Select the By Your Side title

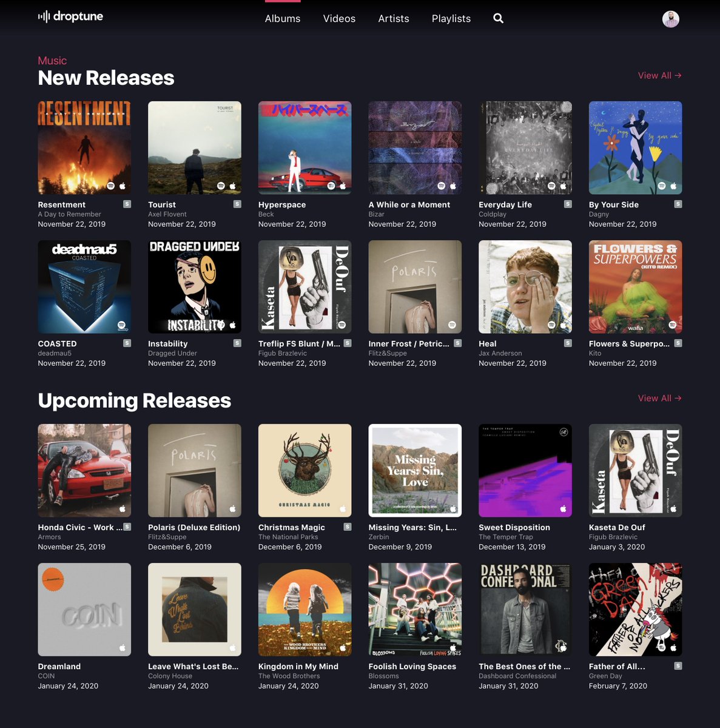pyautogui.click(x=614, y=204)
